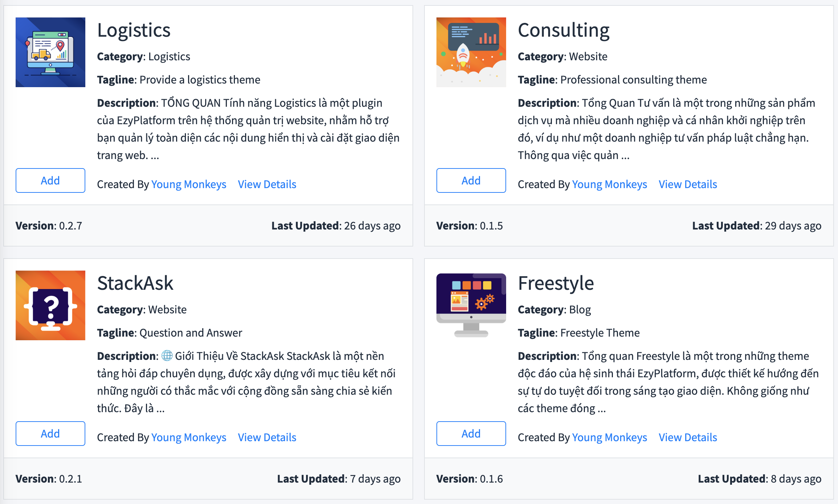
Task: Select the Freestyle heading text
Action: [556, 283]
